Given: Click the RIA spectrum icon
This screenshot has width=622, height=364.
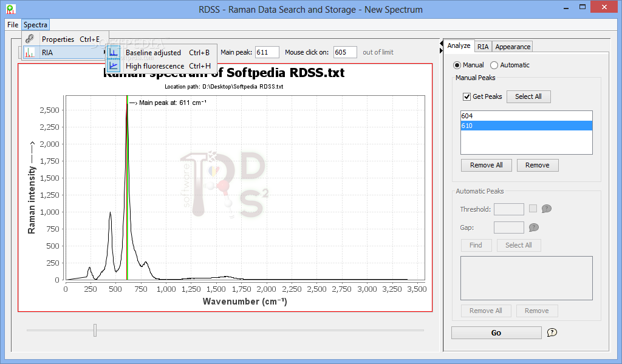Looking at the screenshot, I should coord(29,53).
